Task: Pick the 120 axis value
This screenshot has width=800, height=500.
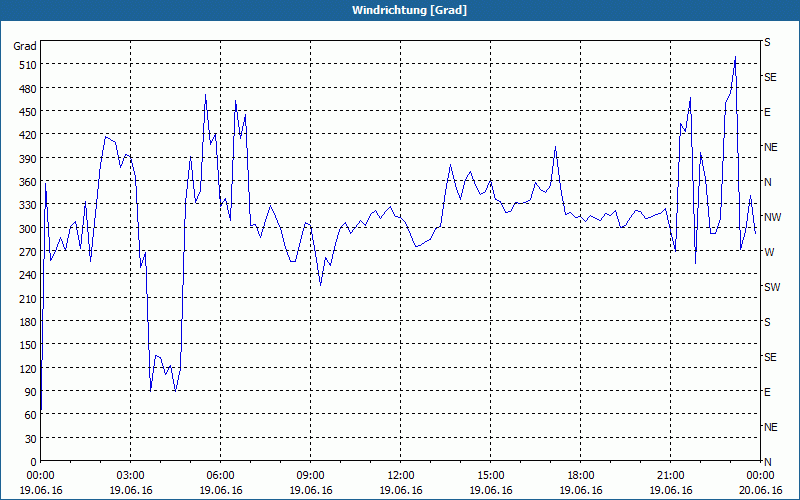Action: pyautogui.click(x=28, y=369)
